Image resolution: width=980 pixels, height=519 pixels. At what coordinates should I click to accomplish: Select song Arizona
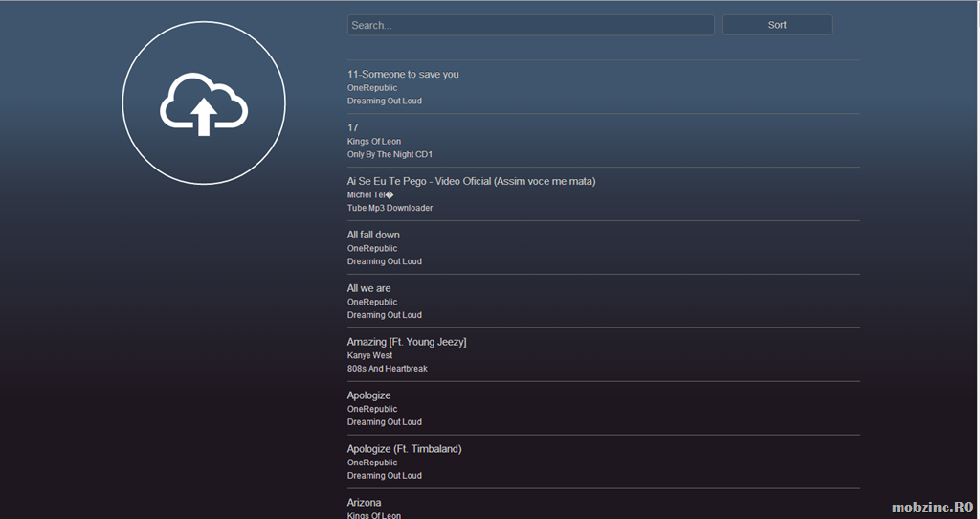364,503
